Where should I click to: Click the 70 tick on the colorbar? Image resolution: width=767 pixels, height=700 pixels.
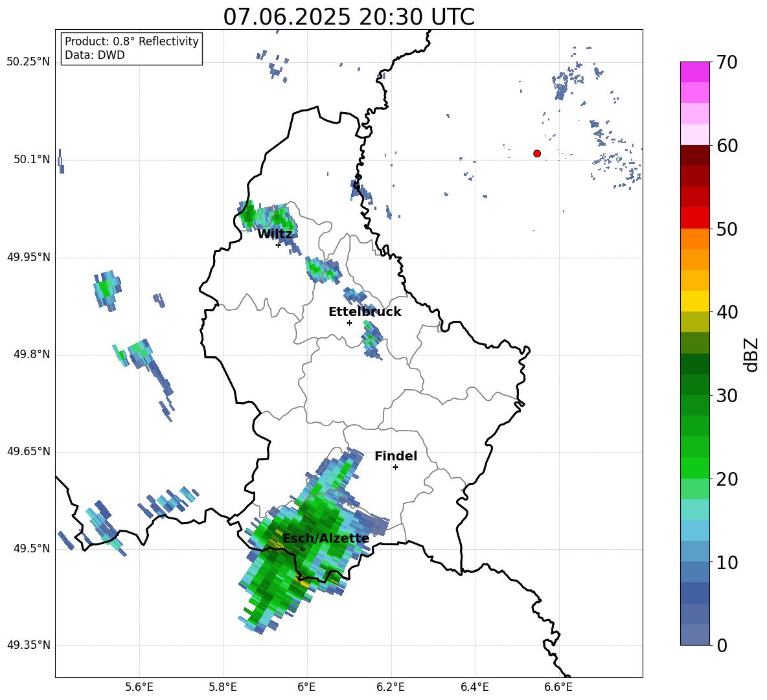(x=726, y=62)
